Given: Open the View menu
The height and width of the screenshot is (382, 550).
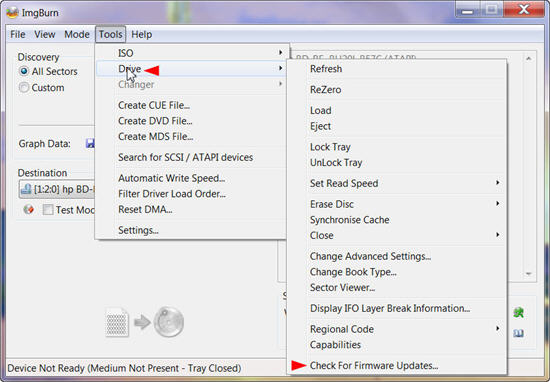Looking at the screenshot, I should pos(45,34).
